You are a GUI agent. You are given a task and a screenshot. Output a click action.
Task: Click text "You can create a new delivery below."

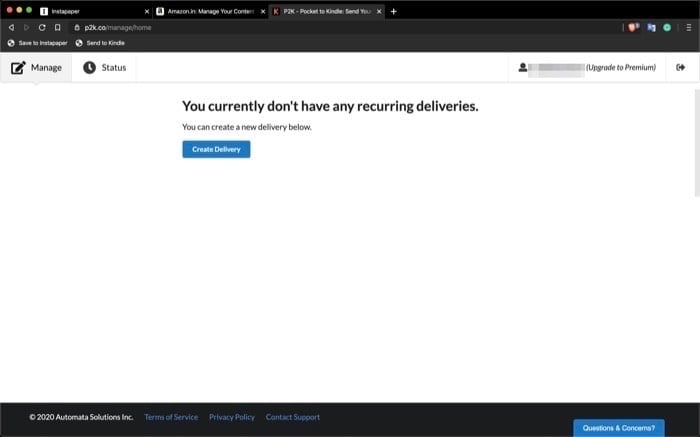pyautogui.click(x=247, y=127)
